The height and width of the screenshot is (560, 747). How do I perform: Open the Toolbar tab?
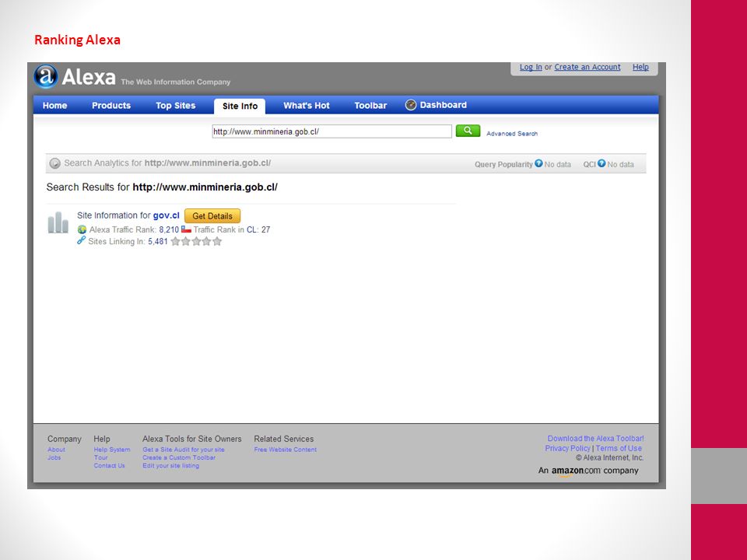click(x=370, y=106)
